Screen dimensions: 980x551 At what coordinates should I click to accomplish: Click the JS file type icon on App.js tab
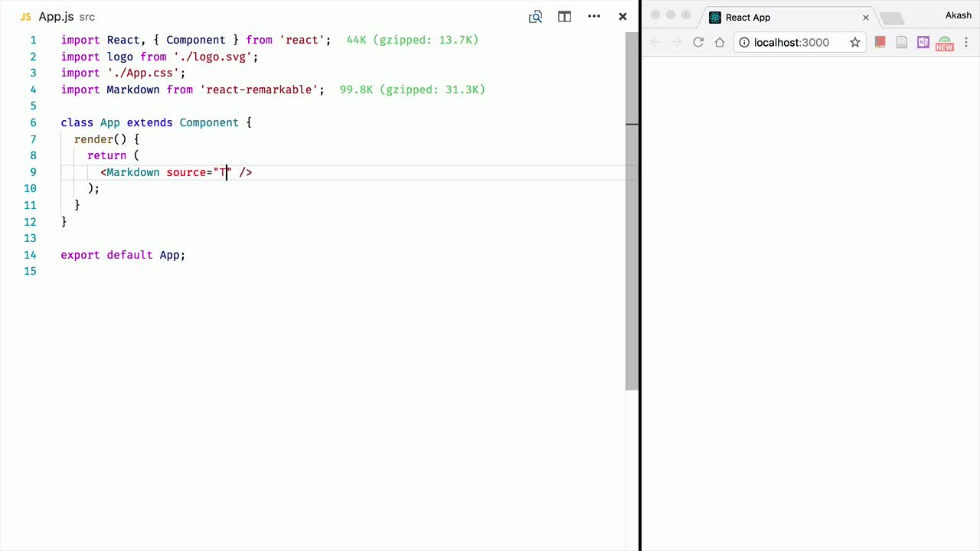click(x=26, y=17)
